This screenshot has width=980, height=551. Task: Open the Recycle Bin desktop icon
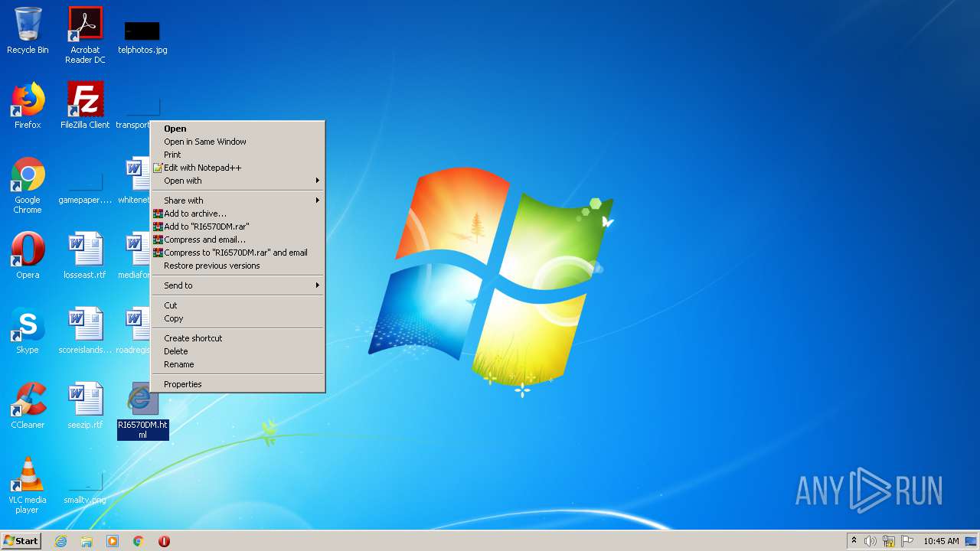(x=28, y=31)
